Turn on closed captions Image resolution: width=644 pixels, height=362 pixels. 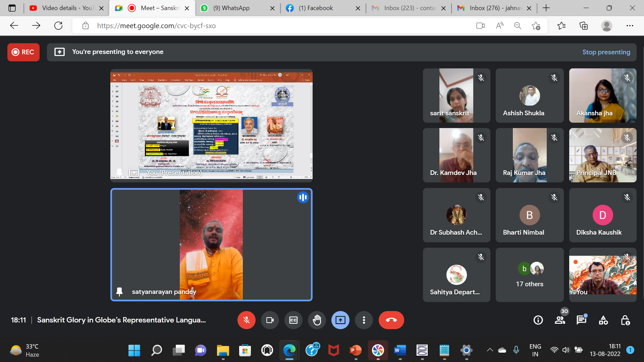coord(293,320)
